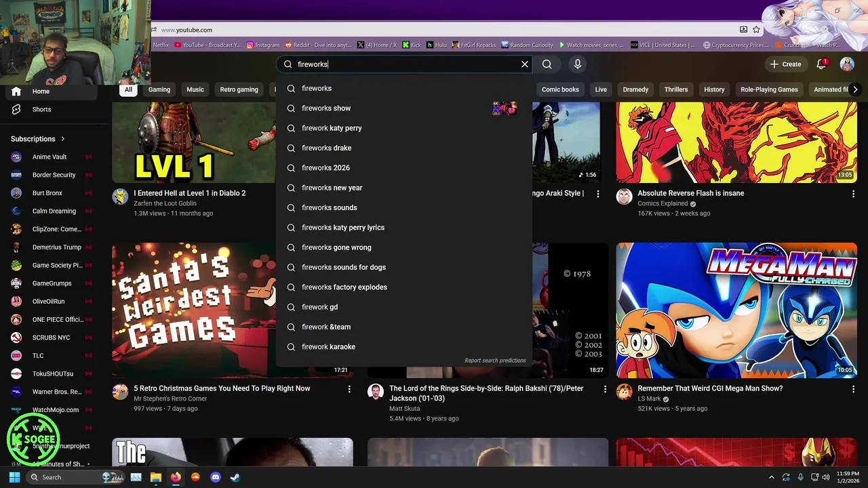Image resolution: width=868 pixels, height=488 pixels.
Task: Choose the 'fireworks sounds' suggestion
Action: (404, 207)
